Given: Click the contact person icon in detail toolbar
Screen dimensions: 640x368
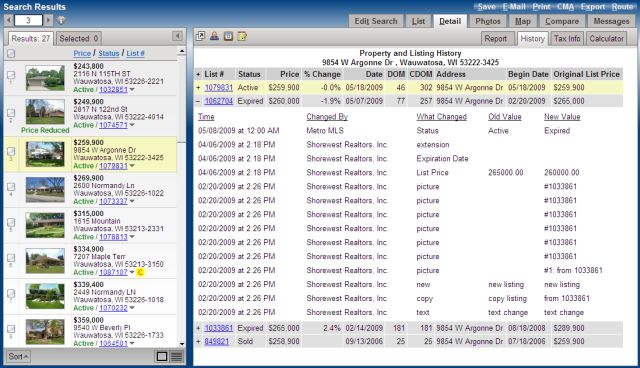Looking at the screenshot, I should 214,36.
